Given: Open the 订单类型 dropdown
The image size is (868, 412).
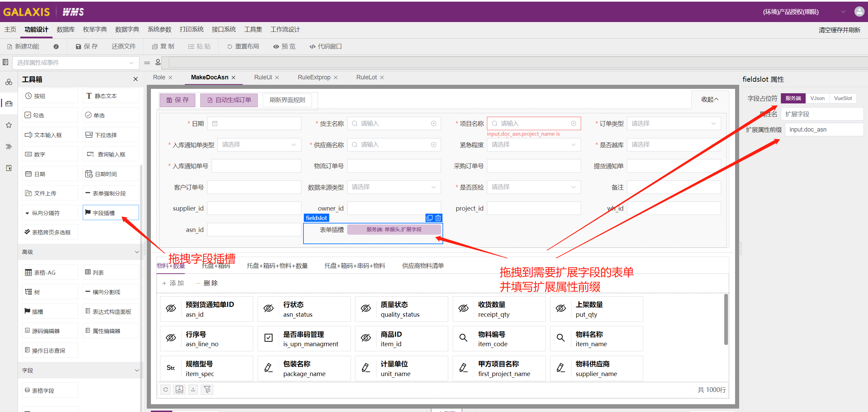Looking at the screenshot, I should 674,123.
